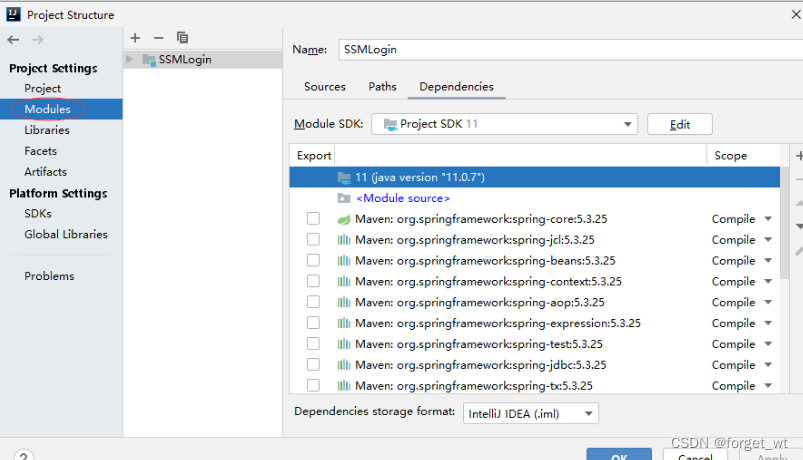
Task: Expand the SSMLogin module tree node
Action: (130, 59)
